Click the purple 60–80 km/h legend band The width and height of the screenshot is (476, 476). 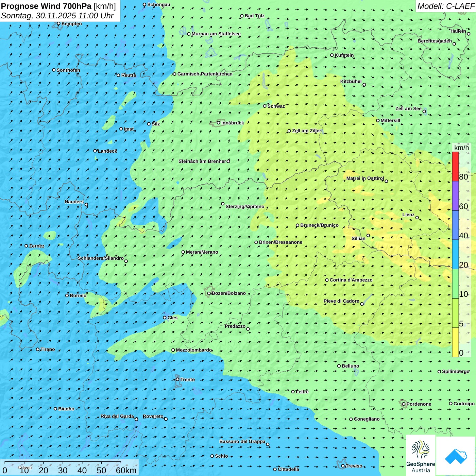455,196
